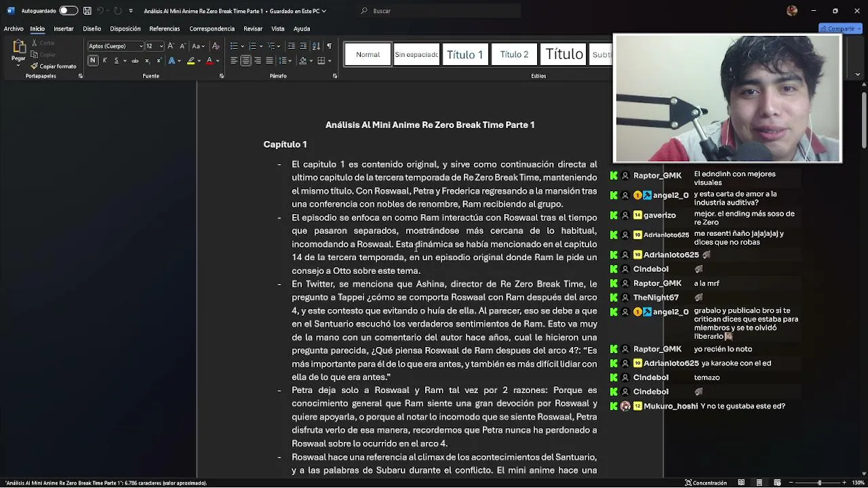Expand the Fuente dialog launcher
Image resolution: width=868 pixels, height=488 pixels.
pyautogui.click(x=221, y=76)
